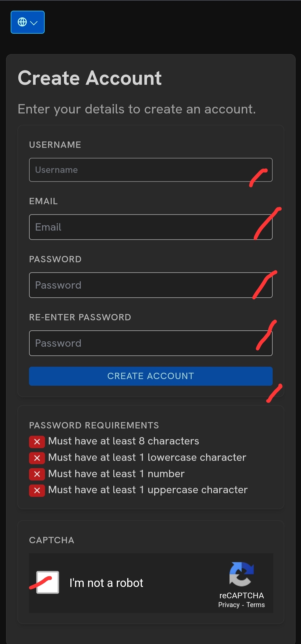
Task: Click the Password Requirements section heading
Action: pyautogui.click(x=94, y=425)
